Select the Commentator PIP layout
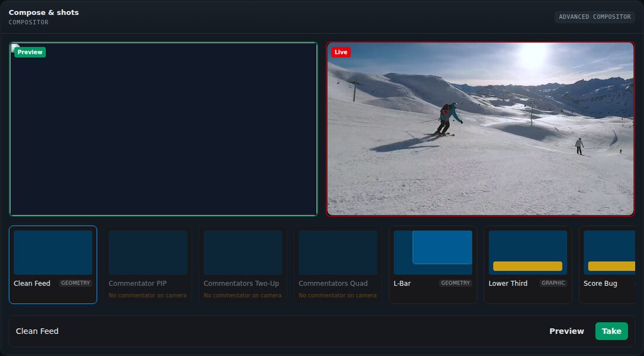The image size is (644, 356). 148,265
